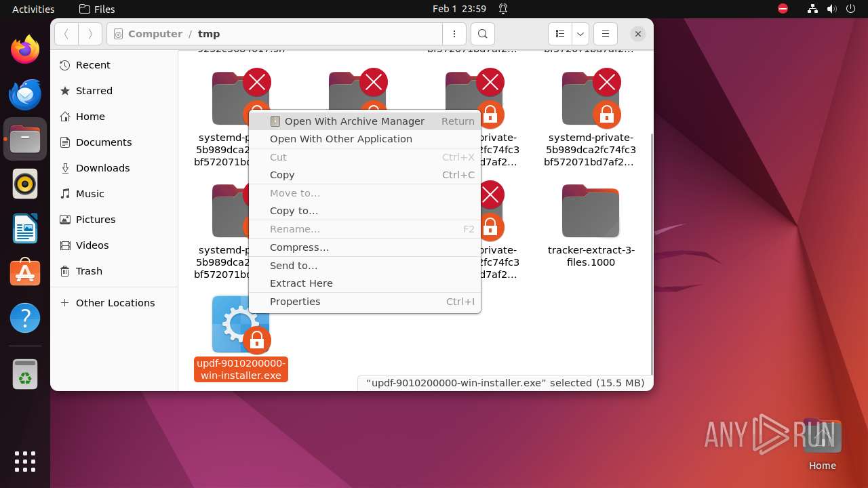The width and height of the screenshot is (868, 488).
Task: Open Recent in sidebar
Action: tap(114, 65)
